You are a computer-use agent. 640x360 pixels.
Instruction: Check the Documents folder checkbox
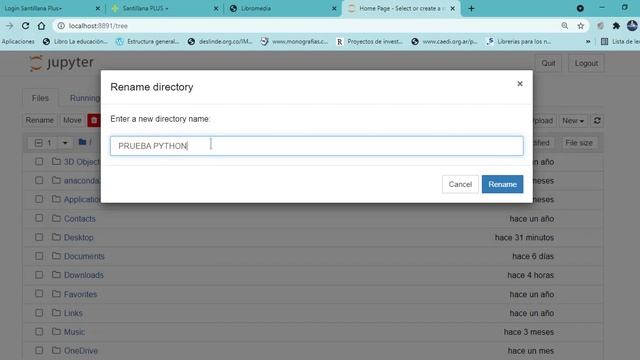click(39, 256)
